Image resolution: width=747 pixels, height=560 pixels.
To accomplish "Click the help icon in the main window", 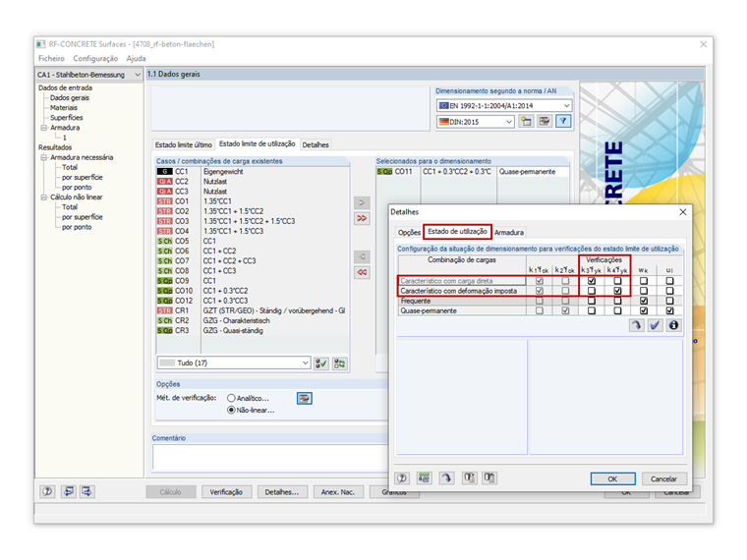I will tap(47, 491).
